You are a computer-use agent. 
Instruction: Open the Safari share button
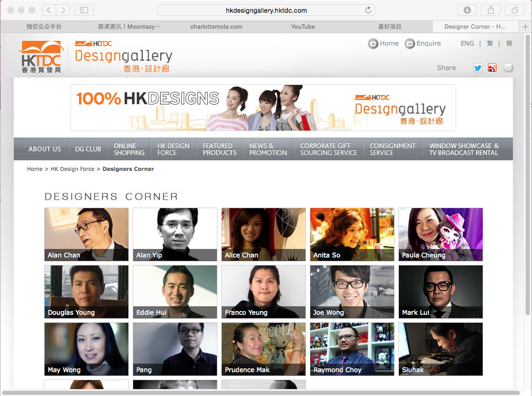click(491, 10)
